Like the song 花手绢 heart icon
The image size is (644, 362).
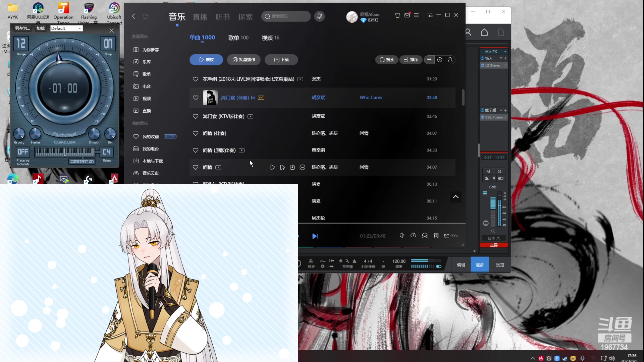coord(196,79)
